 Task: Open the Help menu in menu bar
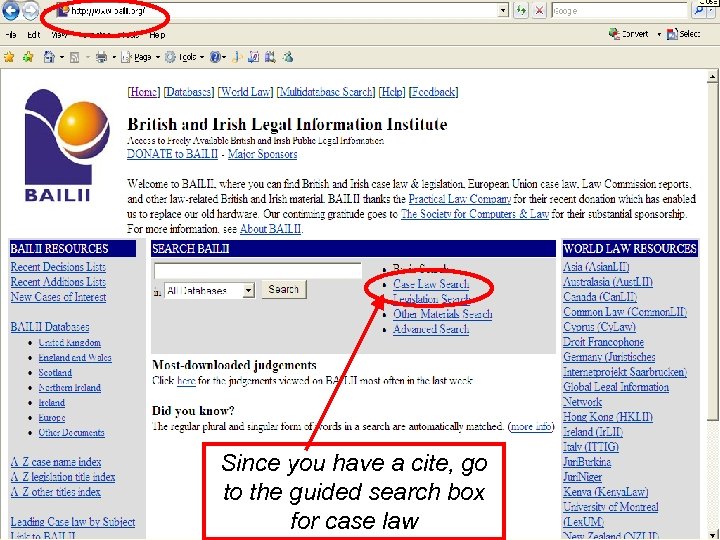pyautogui.click(x=157, y=35)
